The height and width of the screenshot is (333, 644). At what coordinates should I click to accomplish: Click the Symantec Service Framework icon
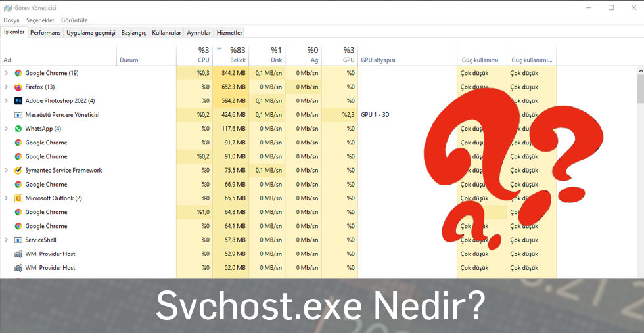[18, 170]
